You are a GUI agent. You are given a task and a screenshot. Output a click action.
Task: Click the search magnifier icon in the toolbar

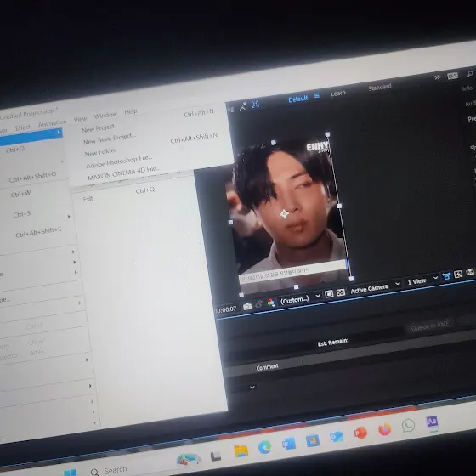(470, 73)
